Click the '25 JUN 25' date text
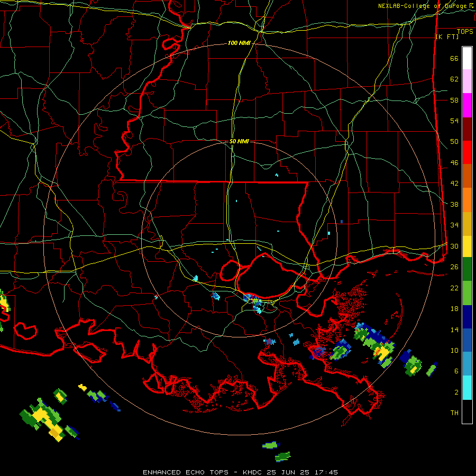 click(x=288, y=472)
